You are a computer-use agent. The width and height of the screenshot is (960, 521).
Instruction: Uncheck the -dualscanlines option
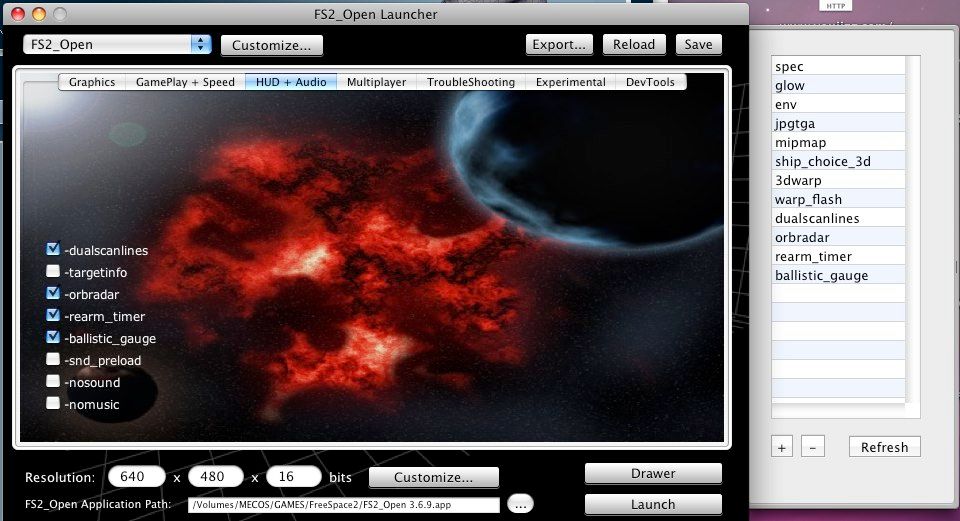pyautogui.click(x=53, y=249)
